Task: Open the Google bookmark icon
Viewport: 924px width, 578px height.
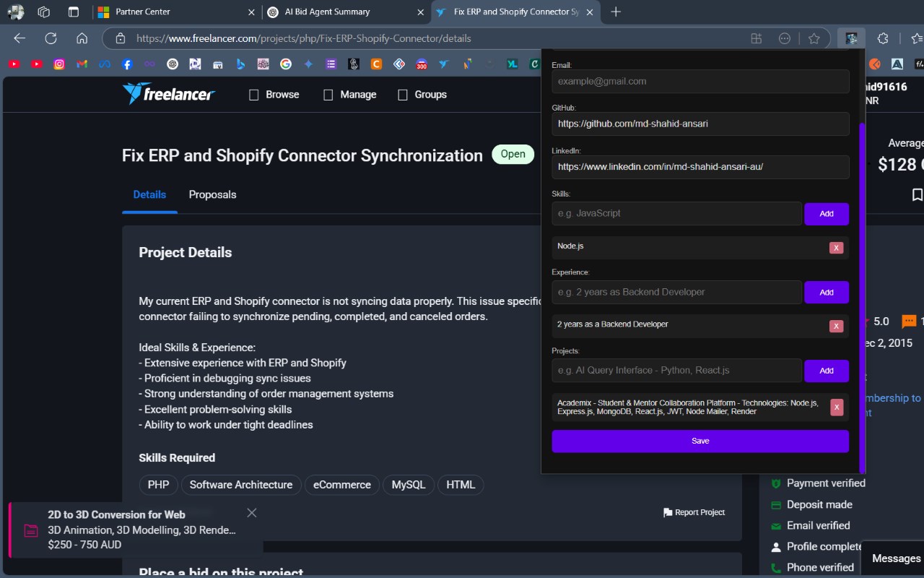Action: (285, 64)
